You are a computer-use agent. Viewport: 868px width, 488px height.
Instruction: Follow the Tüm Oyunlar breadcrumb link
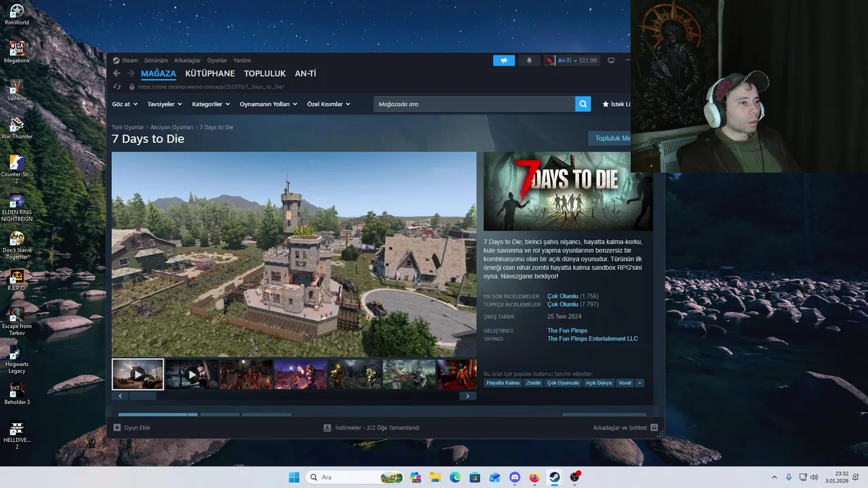127,127
